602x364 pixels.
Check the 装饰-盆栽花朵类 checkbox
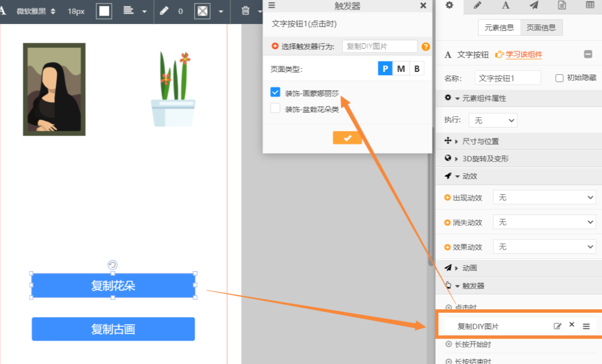[x=275, y=108]
